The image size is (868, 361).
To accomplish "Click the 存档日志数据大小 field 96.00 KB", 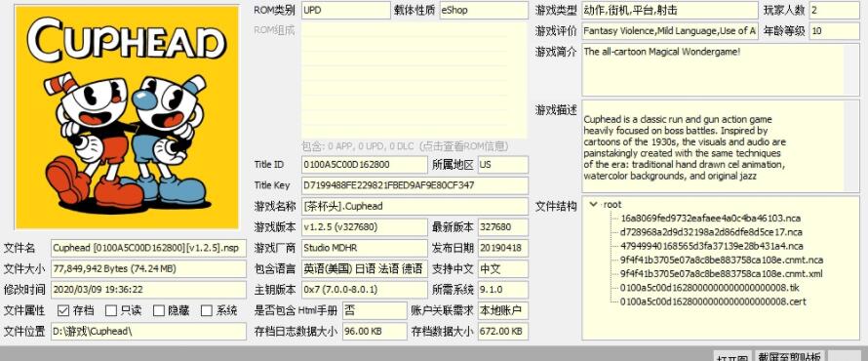I will coord(375,332).
